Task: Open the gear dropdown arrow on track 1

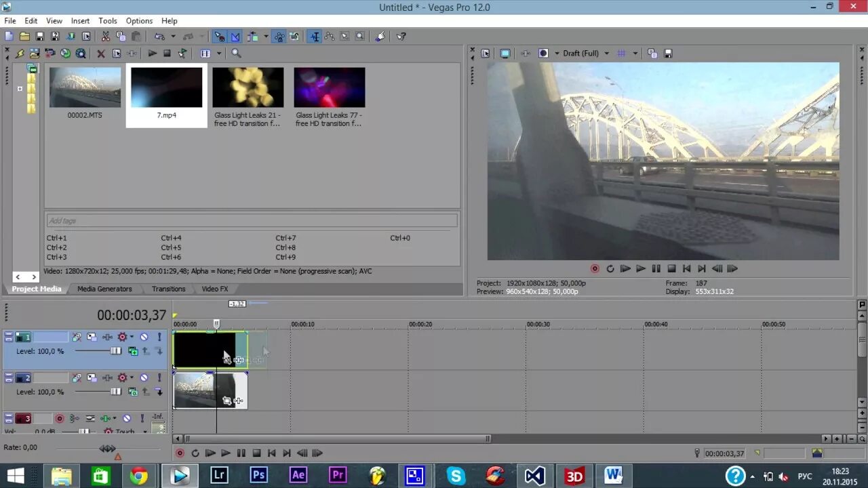Action: pyautogui.click(x=132, y=337)
